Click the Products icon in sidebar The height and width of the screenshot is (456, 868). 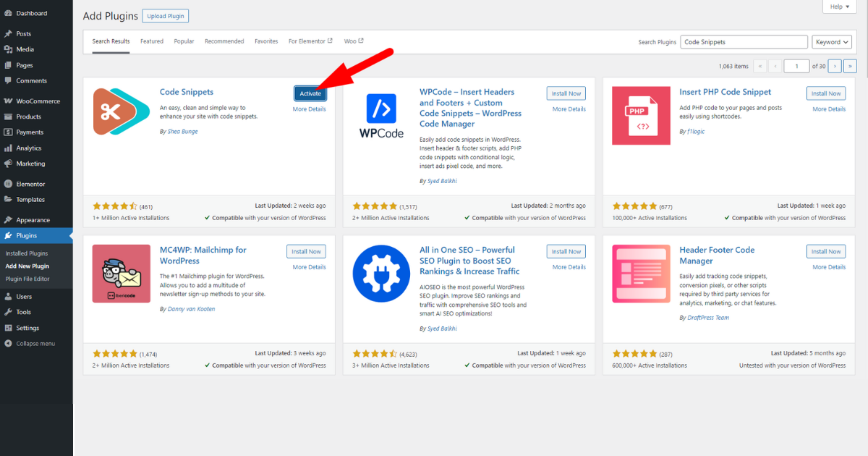pyautogui.click(x=7, y=117)
